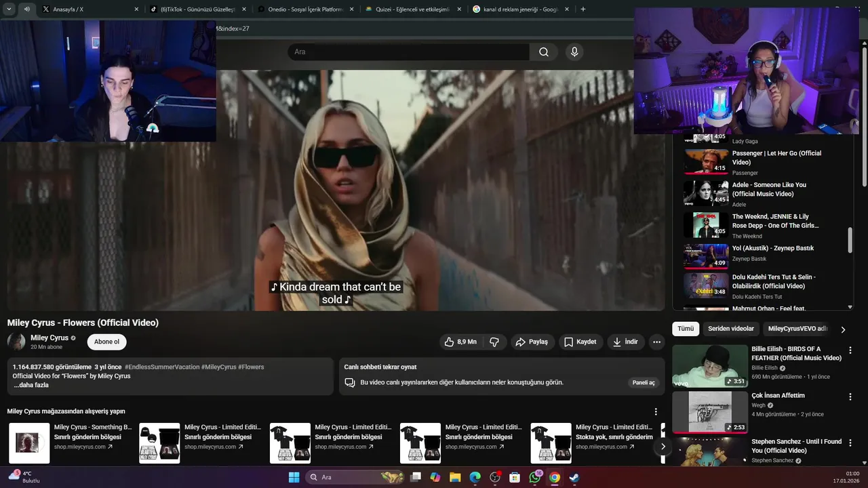Click the search magnifier button on YouTube
Image resolution: width=868 pixels, height=488 pixels.
click(x=543, y=52)
